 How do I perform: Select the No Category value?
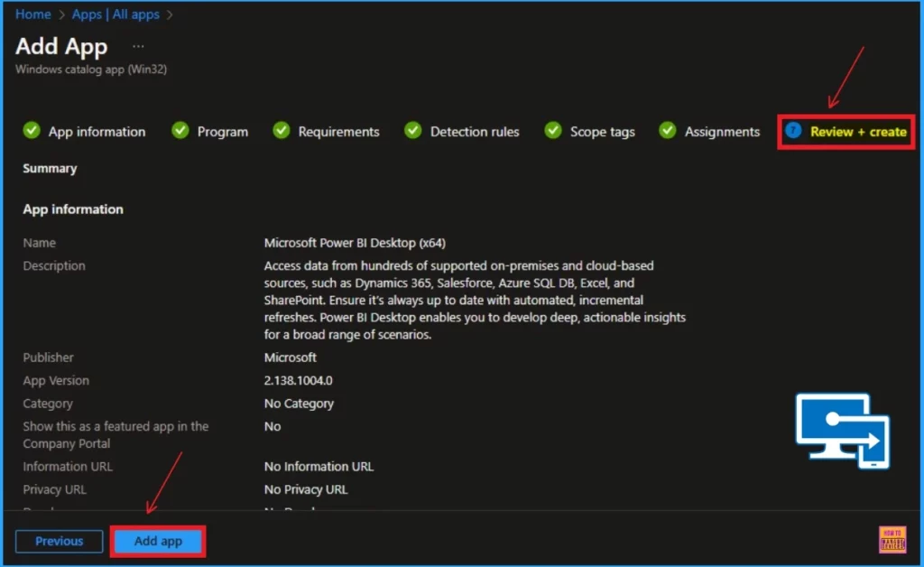click(299, 404)
